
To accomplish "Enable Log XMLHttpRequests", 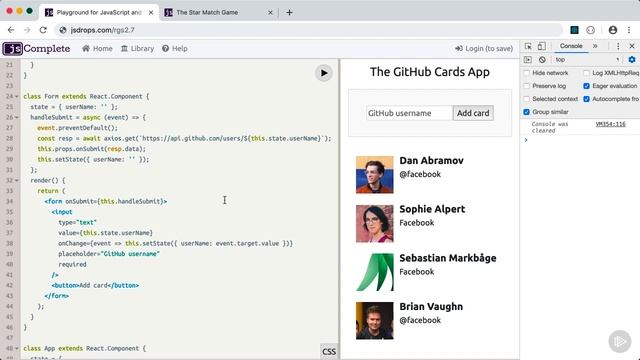I will pyautogui.click(x=587, y=73).
